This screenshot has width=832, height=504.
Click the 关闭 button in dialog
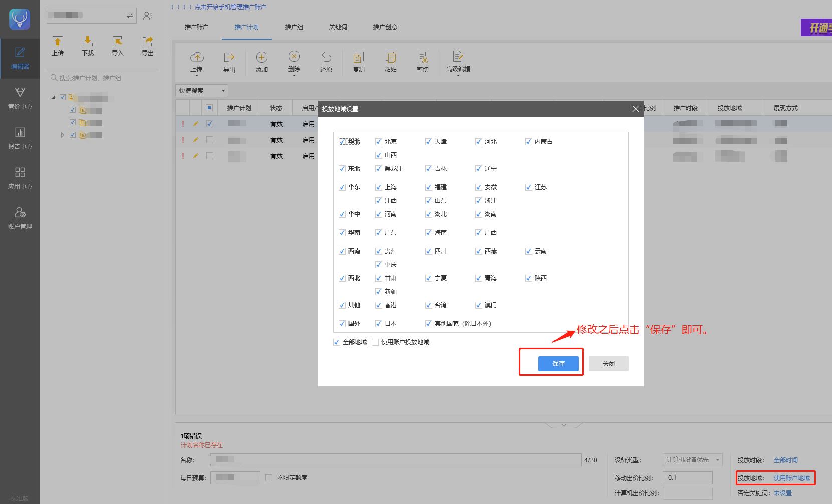pos(609,364)
